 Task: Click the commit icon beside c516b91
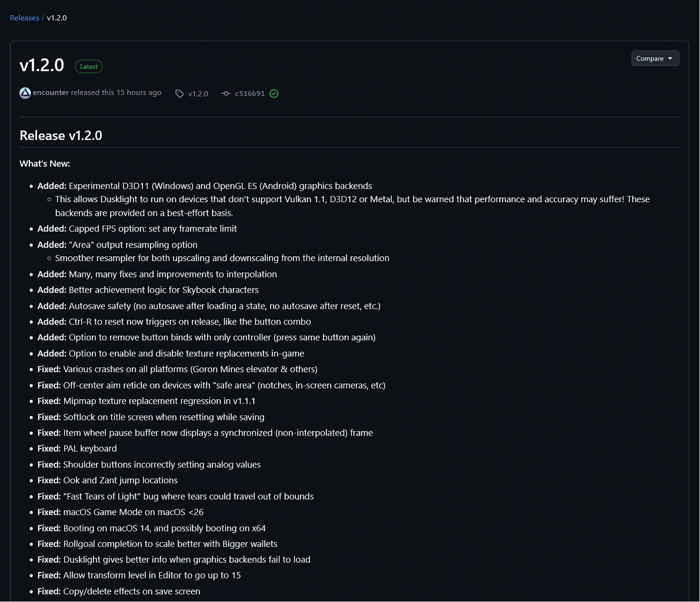point(226,93)
